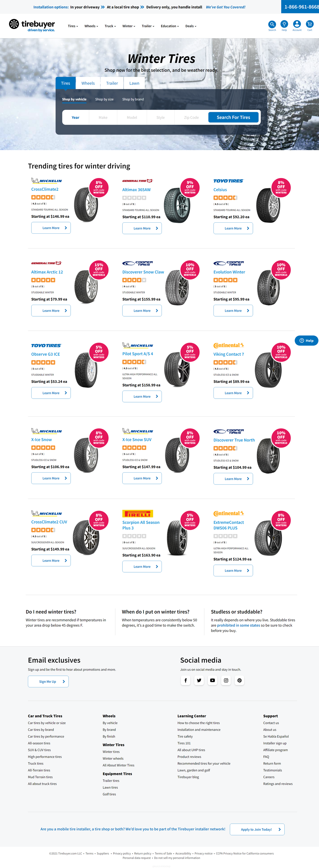Open the Year selector field
The height and width of the screenshot is (868, 319).
pos(75,118)
